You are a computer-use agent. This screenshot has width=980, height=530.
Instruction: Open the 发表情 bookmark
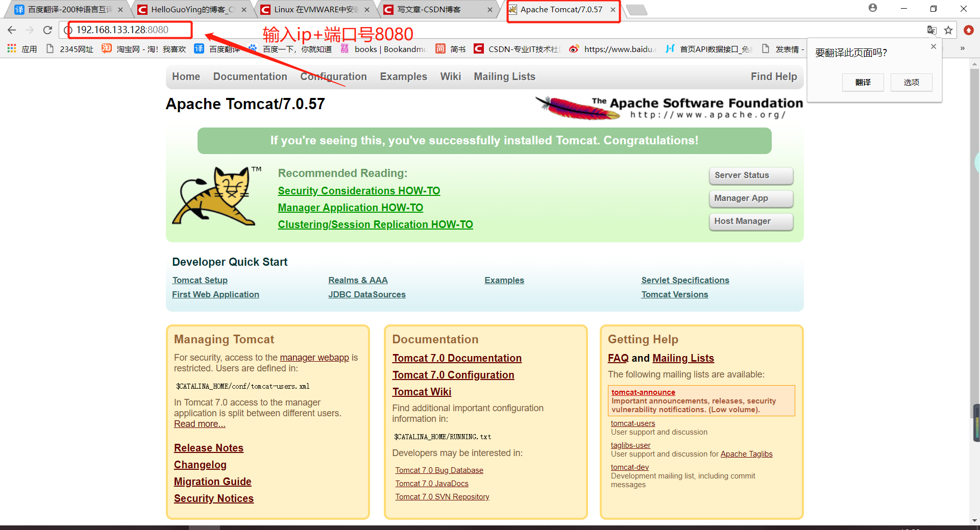782,49
